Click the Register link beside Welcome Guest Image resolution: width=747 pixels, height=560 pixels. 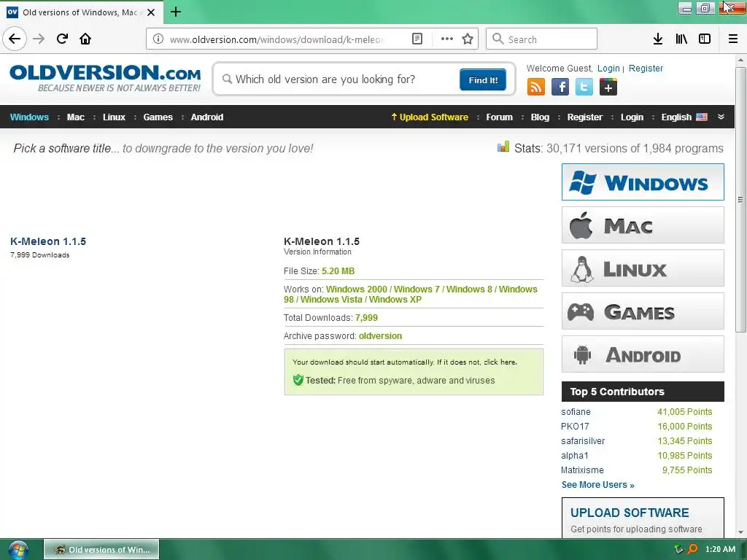point(646,68)
